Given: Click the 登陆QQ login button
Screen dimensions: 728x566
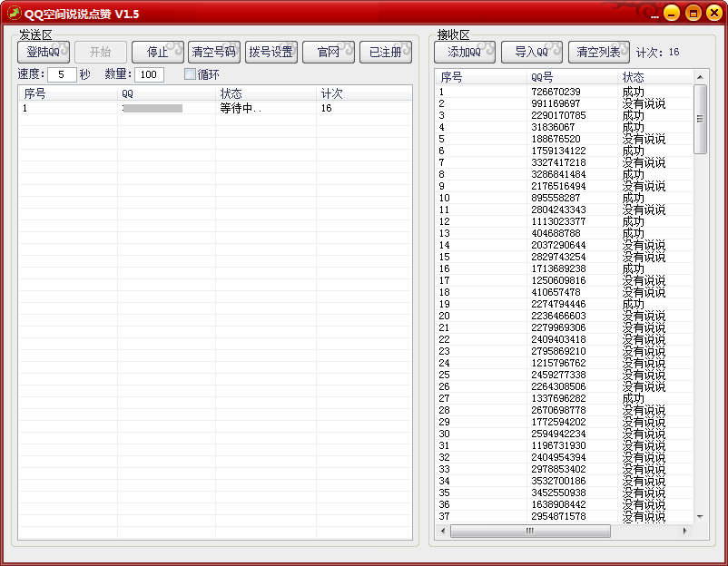Looking at the screenshot, I should point(44,52).
